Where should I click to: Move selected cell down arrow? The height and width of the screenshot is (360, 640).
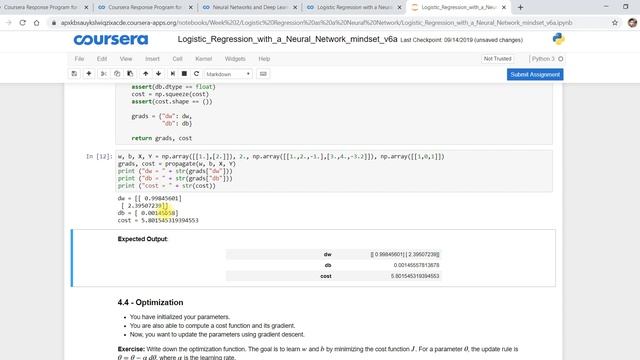pyautogui.click(x=158, y=74)
